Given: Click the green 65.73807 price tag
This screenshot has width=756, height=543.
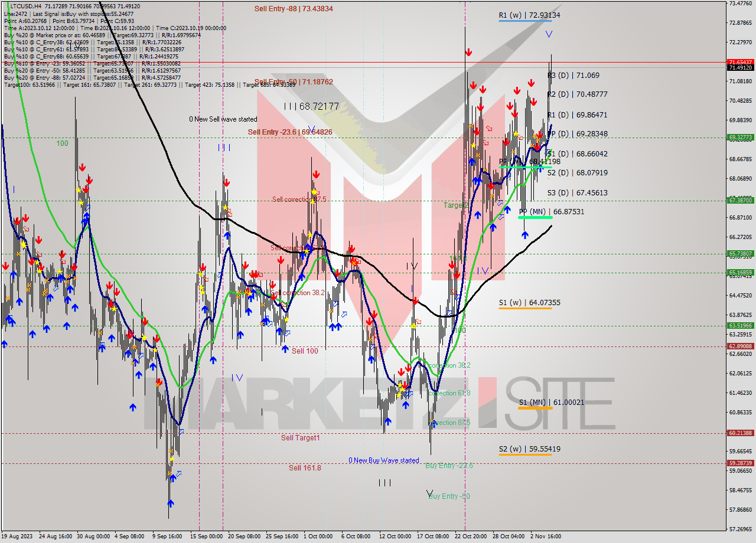Looking at the screenshot, I should coord(740,254).
